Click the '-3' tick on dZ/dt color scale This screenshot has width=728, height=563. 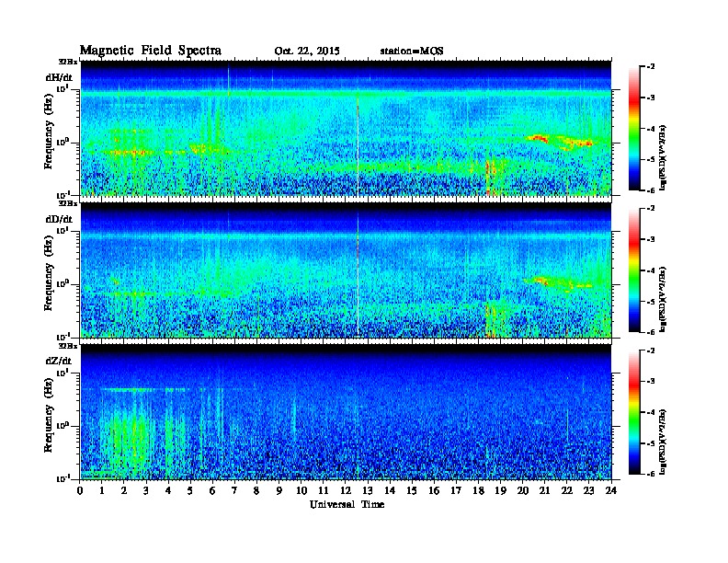click(651, 382)
